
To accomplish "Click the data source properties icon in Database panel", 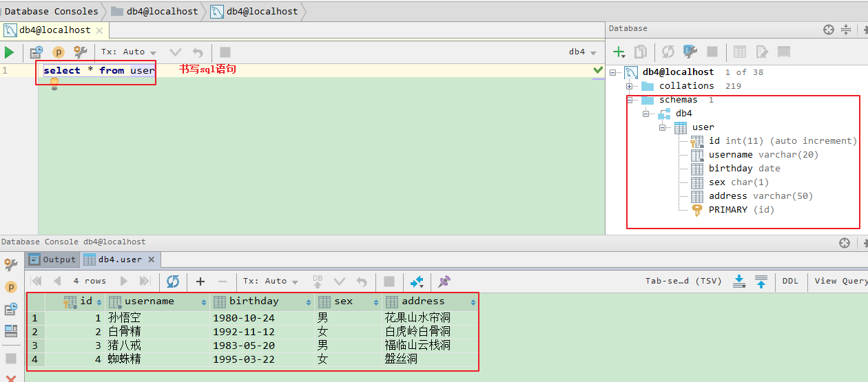I will 690,52.
